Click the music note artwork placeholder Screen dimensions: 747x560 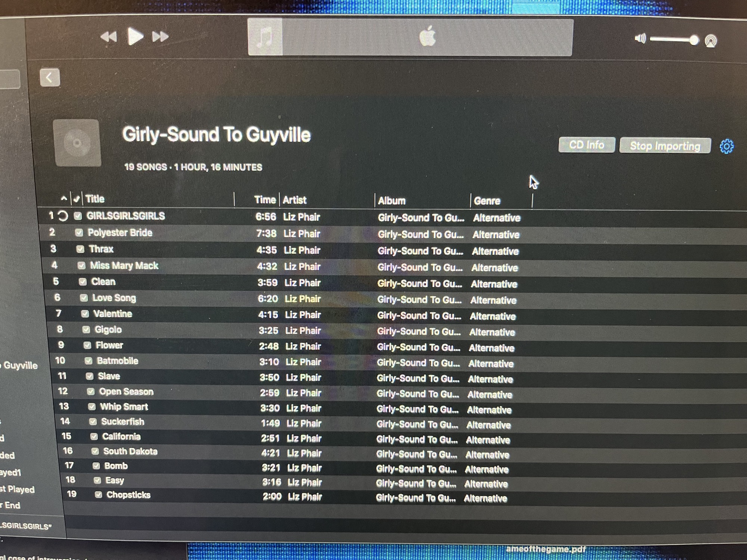coord(265,37)
